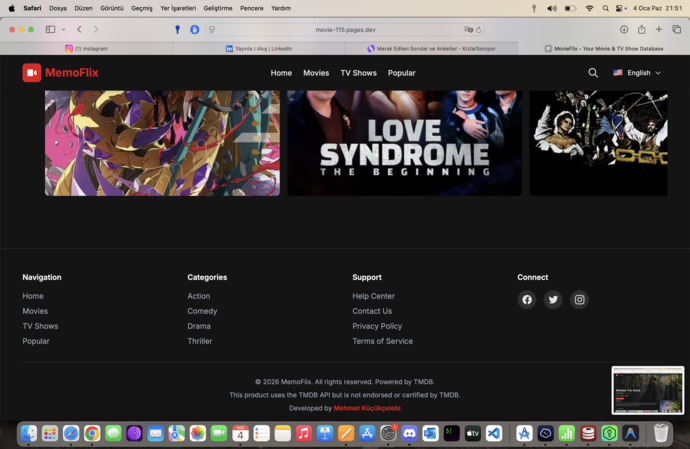Reload the current page
The image size is (690, 449).
[479, 29]
